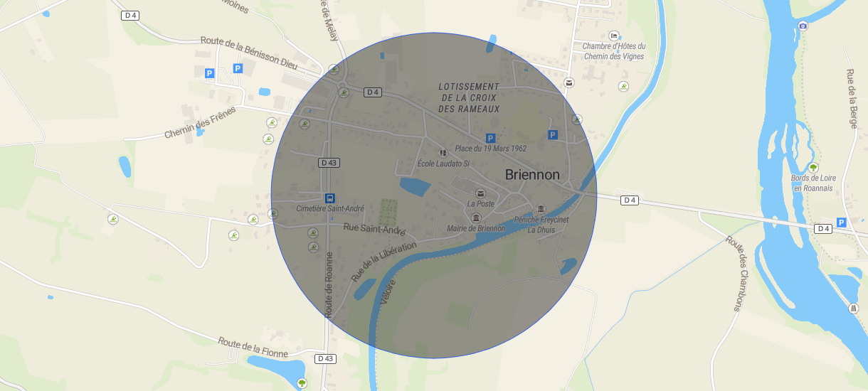This screenshot has height=391, width=868.
Task: Select the Rue de la Libération street label
Action: click(383, 262)
